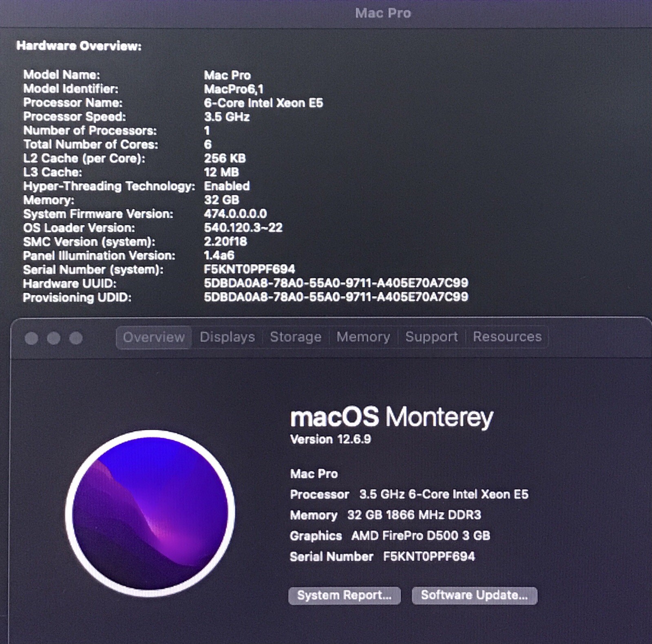652x644 pixels.
Task: Click the Version 12.6.9 text
Action: click(330, 439)
